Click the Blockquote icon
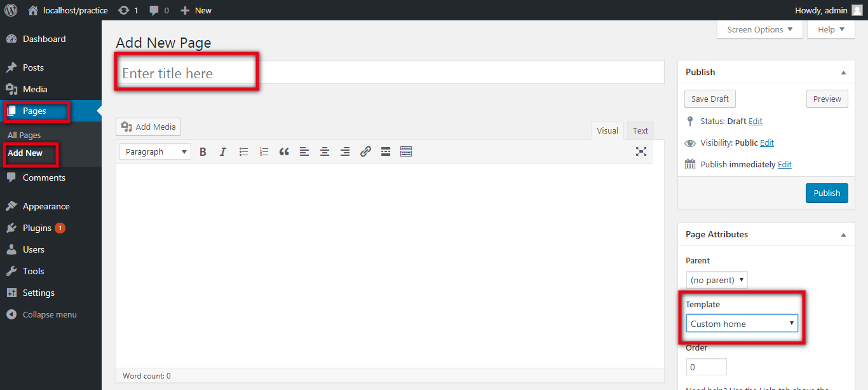 [x=284, y=152]
